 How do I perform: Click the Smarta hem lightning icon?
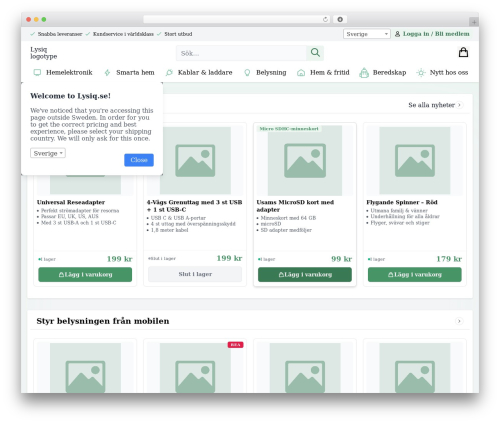tap(107, 72)
